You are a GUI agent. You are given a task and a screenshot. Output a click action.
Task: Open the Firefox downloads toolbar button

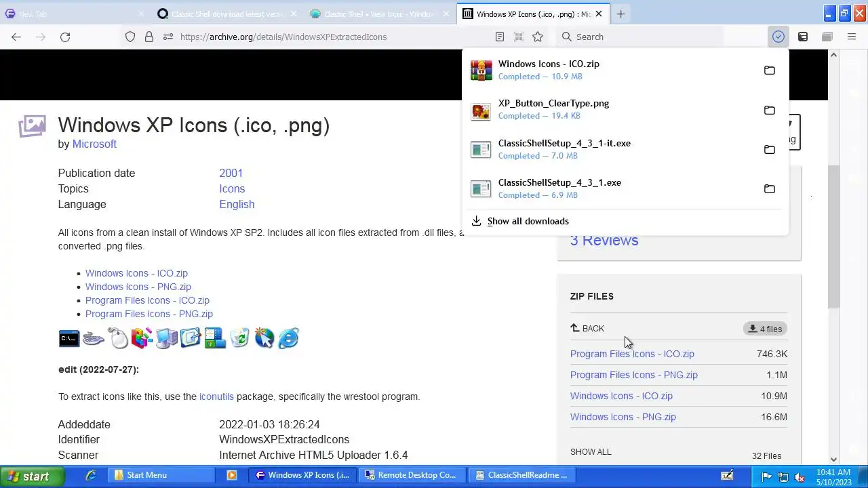tap(778, 37)
